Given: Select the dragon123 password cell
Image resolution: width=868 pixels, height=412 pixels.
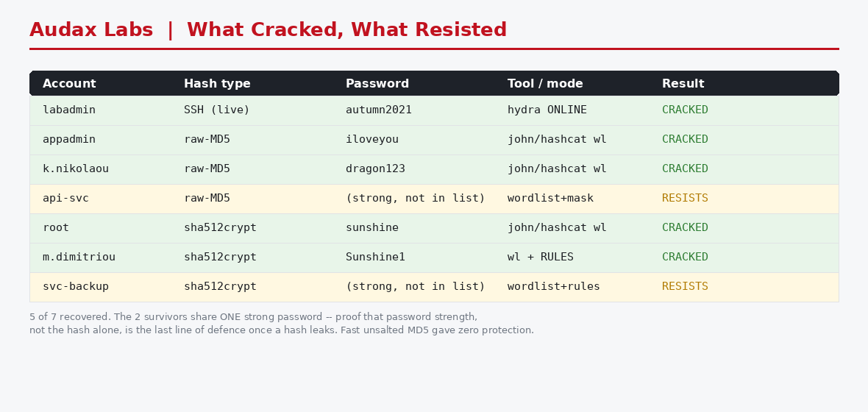Looking at the screenshot, I should point(375,168).
